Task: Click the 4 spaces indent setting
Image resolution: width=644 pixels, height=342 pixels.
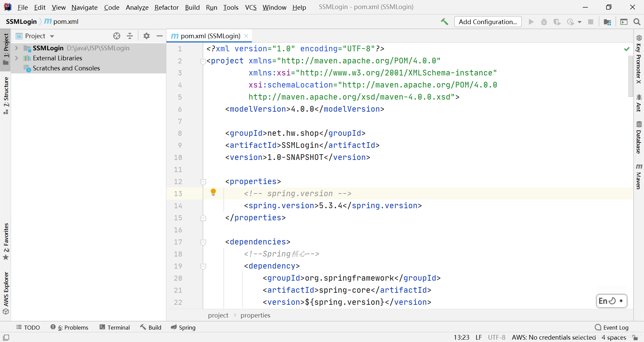Action: pos(614,337)
